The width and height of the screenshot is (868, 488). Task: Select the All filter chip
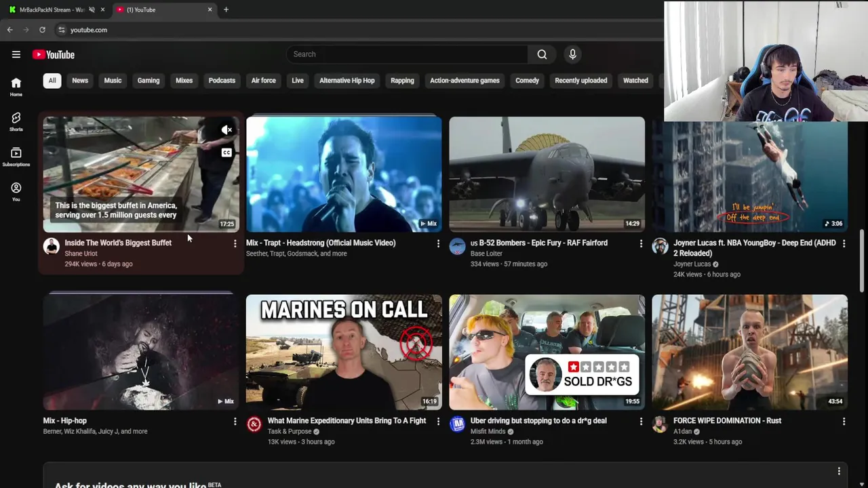click(x=52, y=81)
